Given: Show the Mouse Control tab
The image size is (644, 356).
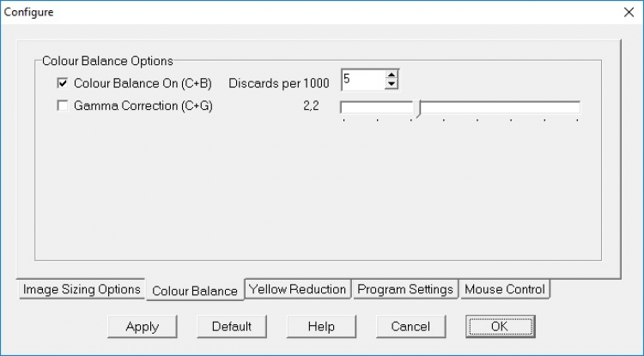Looking at the screenshot, I should tap(505, 289).
